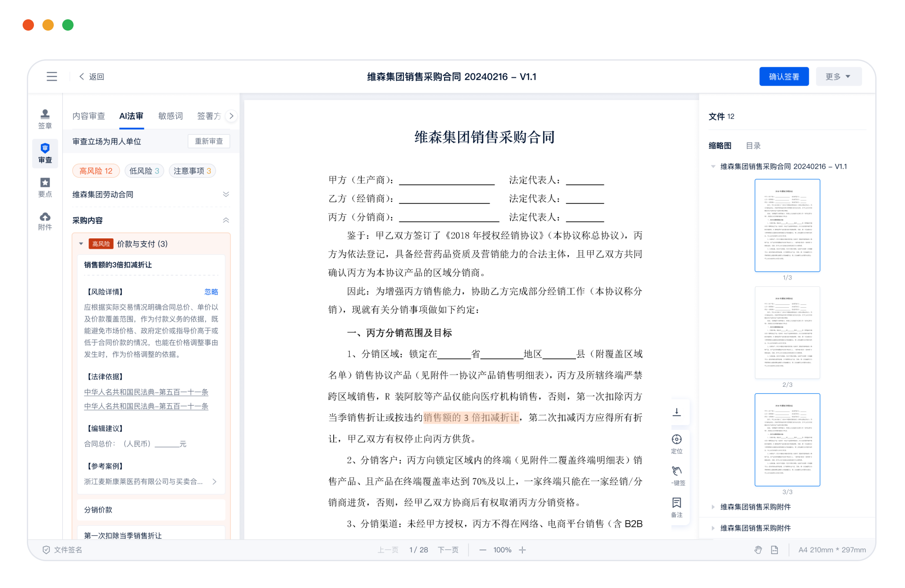The height and width of the screenshot is (588, 905).
Task: Open the 更多 dropdown menu
Action: (839, 76)
